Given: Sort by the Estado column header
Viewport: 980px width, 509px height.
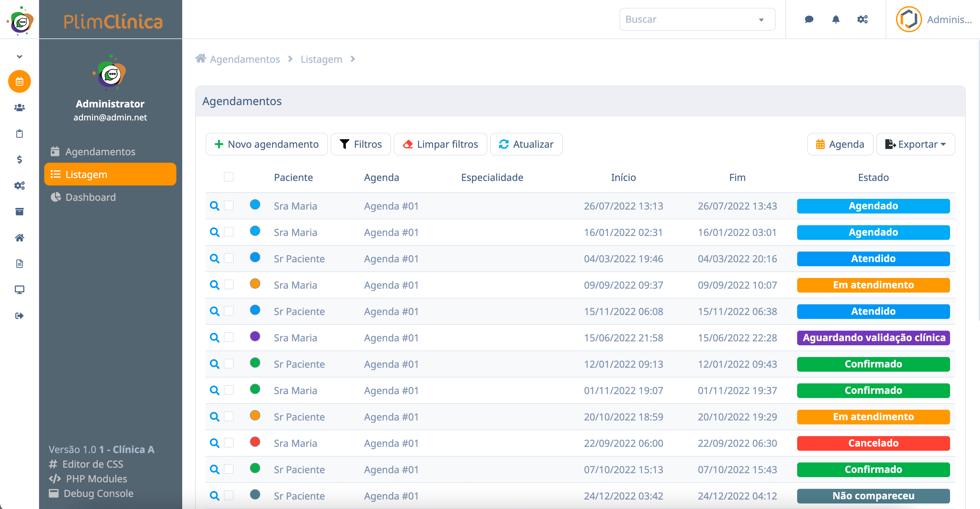Looking at the screenshot, I should point(874,177).
